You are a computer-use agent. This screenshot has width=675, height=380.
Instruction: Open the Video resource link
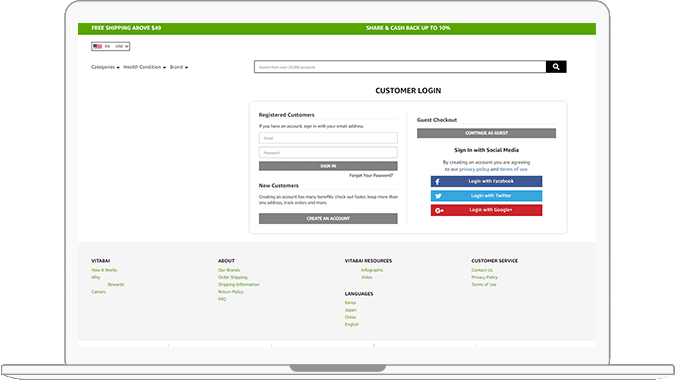pos(367,278)
